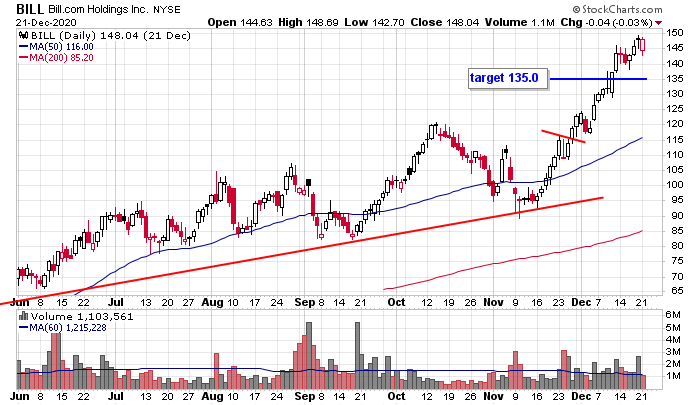Viewport: 700px width, 405px height.
Task: Click the 65 price axis label
Action: (x=677, y=291)
